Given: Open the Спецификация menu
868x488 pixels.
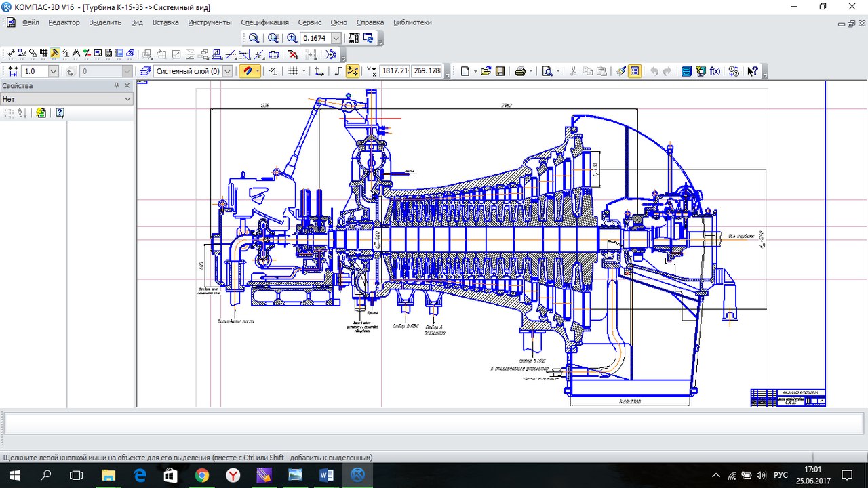Looking at the screenshot, I should tap(264, 22).
